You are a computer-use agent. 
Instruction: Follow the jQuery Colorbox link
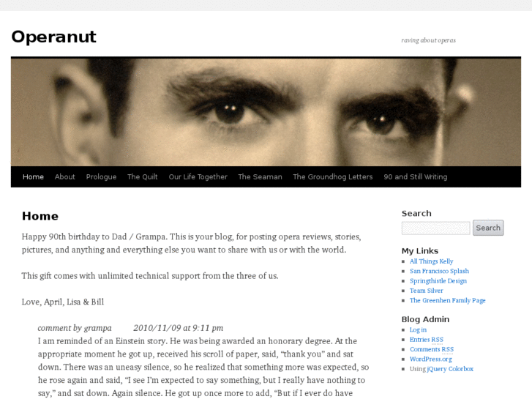point(450,369)
